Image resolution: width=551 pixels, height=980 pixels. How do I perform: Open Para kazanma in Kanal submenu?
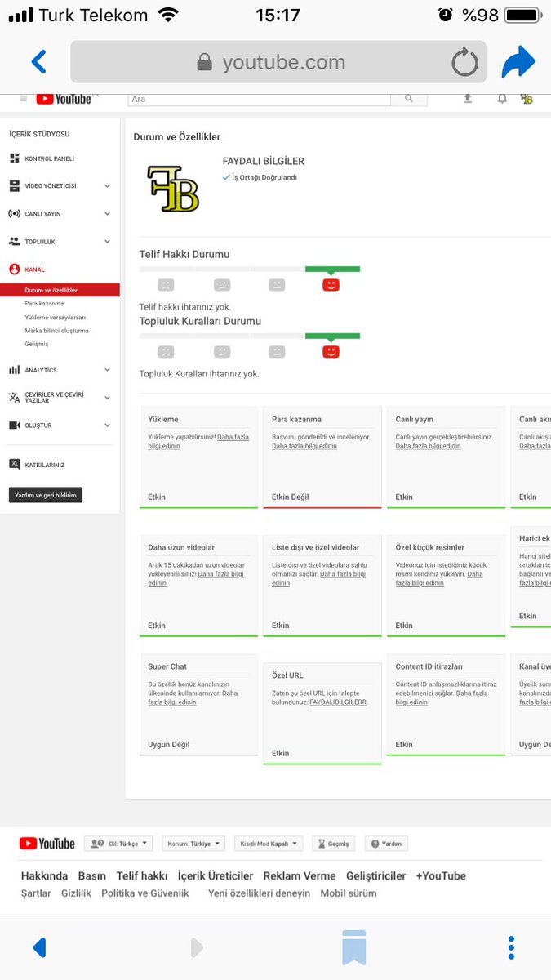click(x=44, y=304)
